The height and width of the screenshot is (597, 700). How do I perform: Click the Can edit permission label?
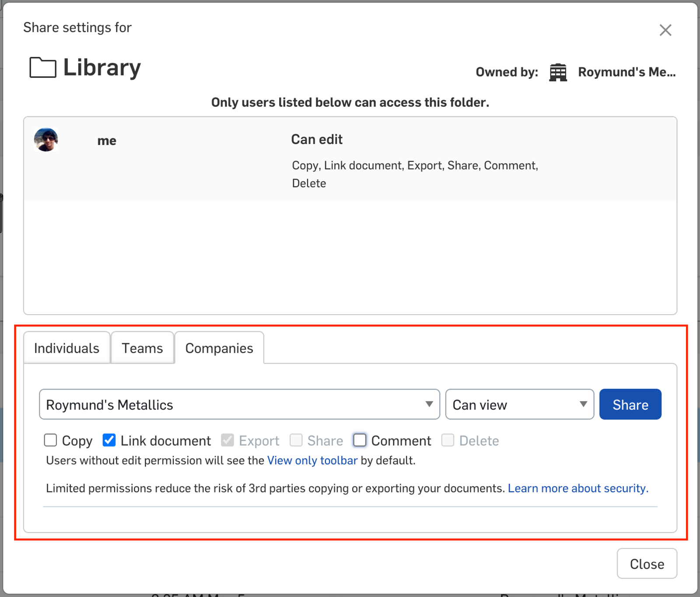(316, 139)
